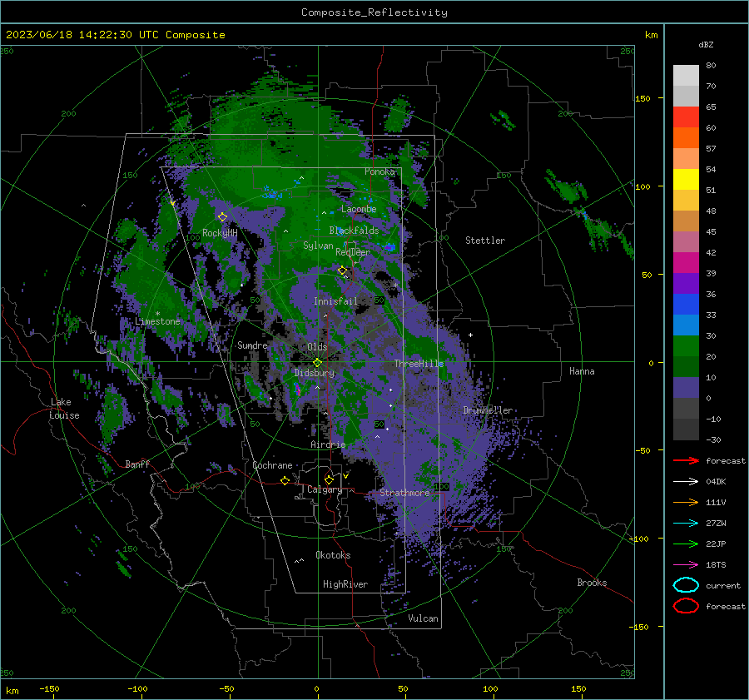Screen dimensions: 749x700
Task: Click the orange 111V arrow in legend
Action: pyautogui.click(x=686, y=502)
